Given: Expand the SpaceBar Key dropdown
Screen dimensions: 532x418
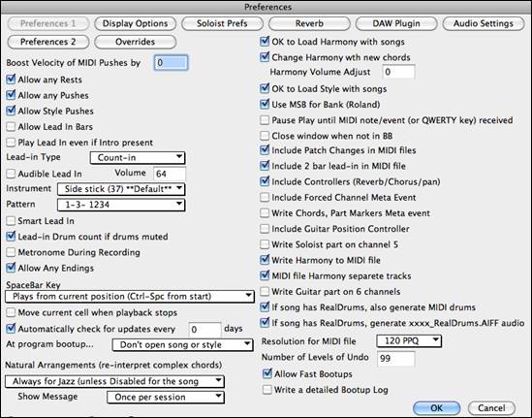Looking at the screenshot, I should (130, 297).
